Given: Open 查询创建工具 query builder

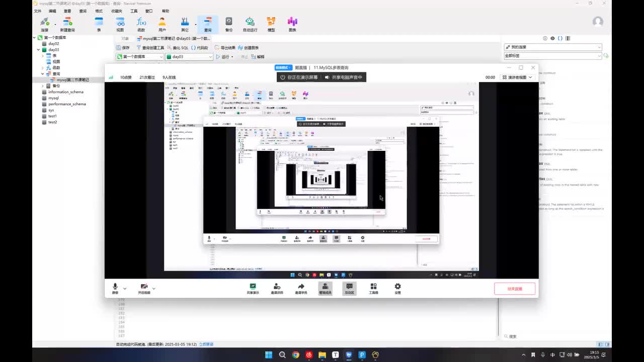Looking at the screenshot, I should pyautogui.click(x=150, y=48).
